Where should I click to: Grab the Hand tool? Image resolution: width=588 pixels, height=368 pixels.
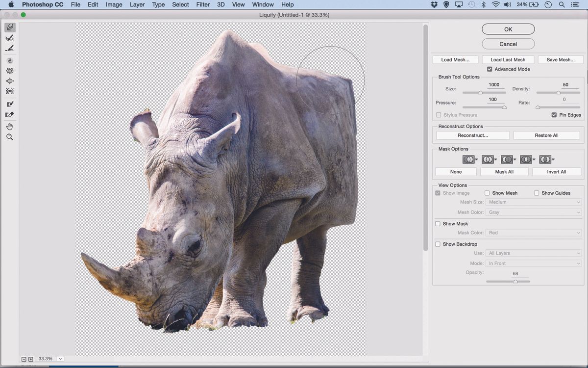pyautogui.click(x=10, y=126)
